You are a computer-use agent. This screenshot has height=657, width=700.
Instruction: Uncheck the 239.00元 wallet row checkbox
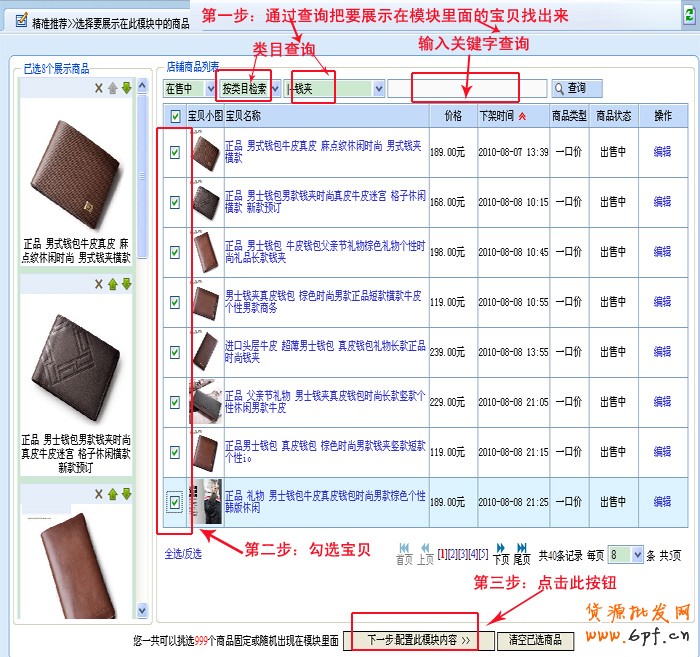(x=175, y=352)
